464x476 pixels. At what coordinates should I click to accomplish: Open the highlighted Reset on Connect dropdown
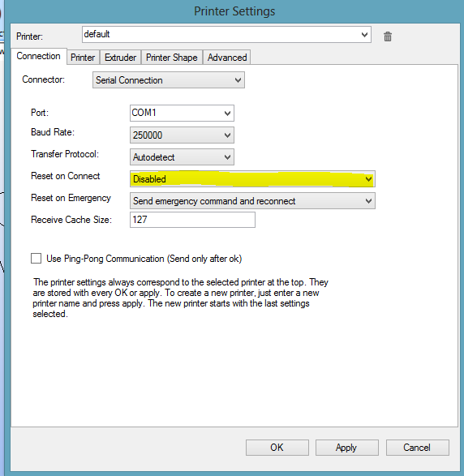252,178
